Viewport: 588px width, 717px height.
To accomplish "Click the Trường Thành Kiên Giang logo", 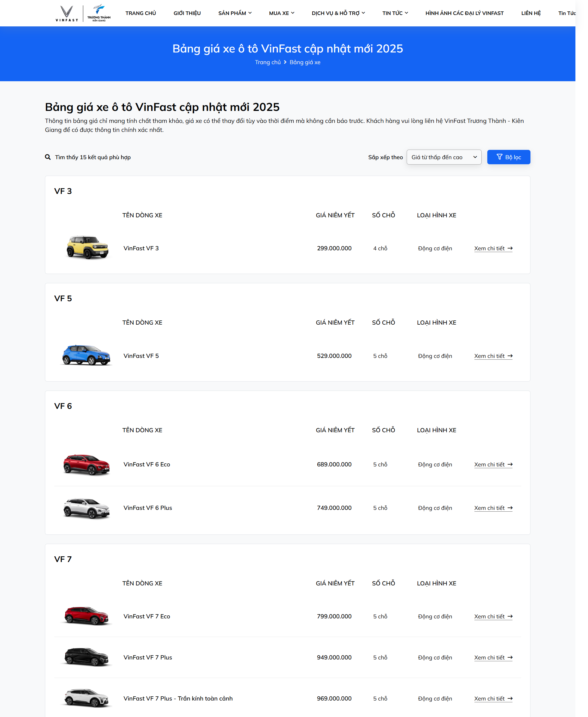I will click(99, 13).
